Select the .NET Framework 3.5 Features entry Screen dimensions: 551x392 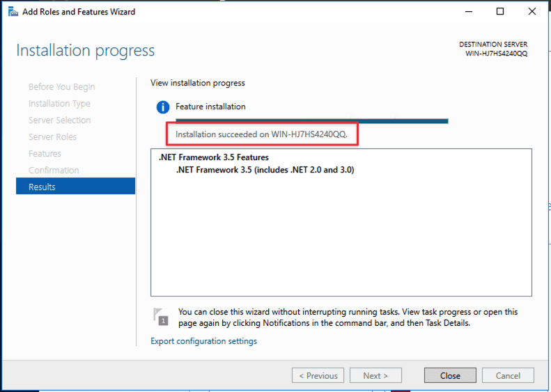click(213, 157)
